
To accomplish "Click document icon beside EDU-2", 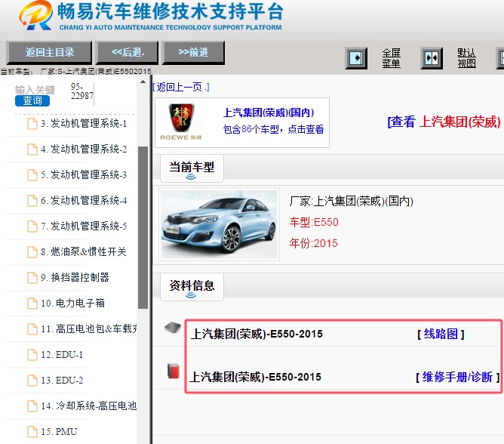I will click(x=32, y=381).
